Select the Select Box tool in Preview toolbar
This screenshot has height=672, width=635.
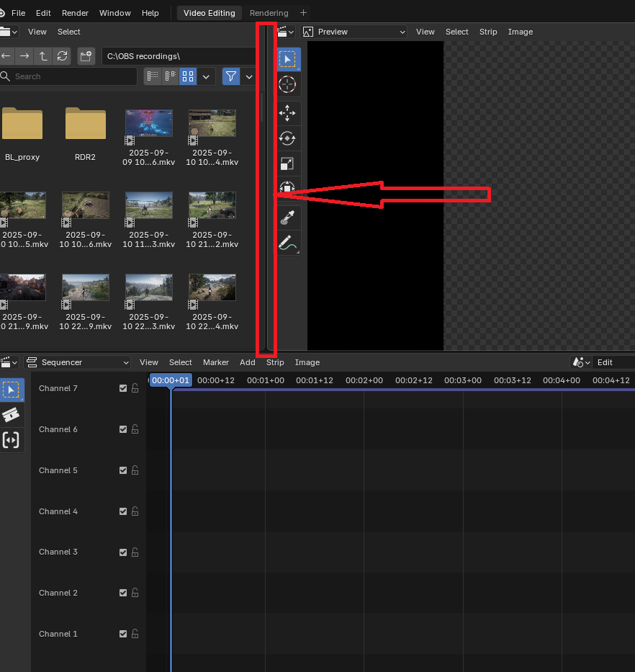(287, 59)
